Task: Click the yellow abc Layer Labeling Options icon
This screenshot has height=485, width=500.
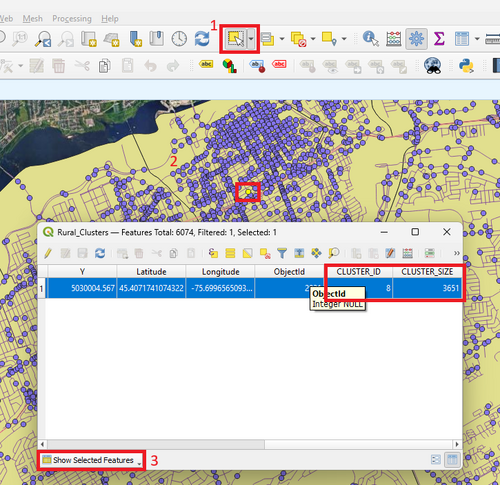Action: pyautogui.click(x=206, y=64)
